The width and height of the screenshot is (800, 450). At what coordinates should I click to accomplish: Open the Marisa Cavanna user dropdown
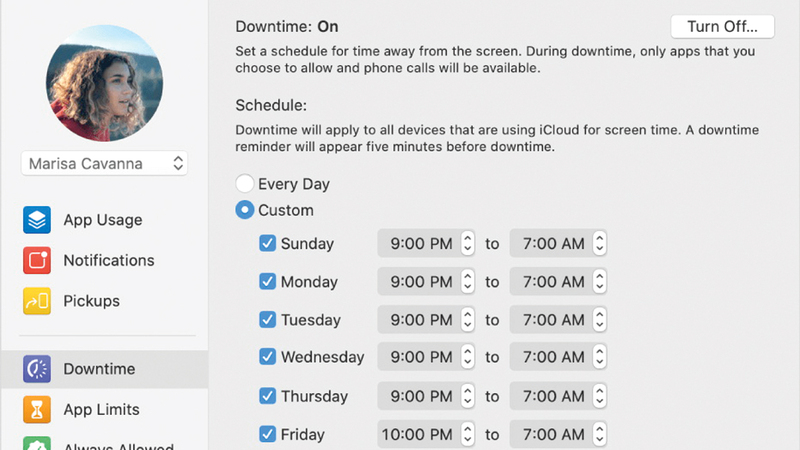(104, 163)
